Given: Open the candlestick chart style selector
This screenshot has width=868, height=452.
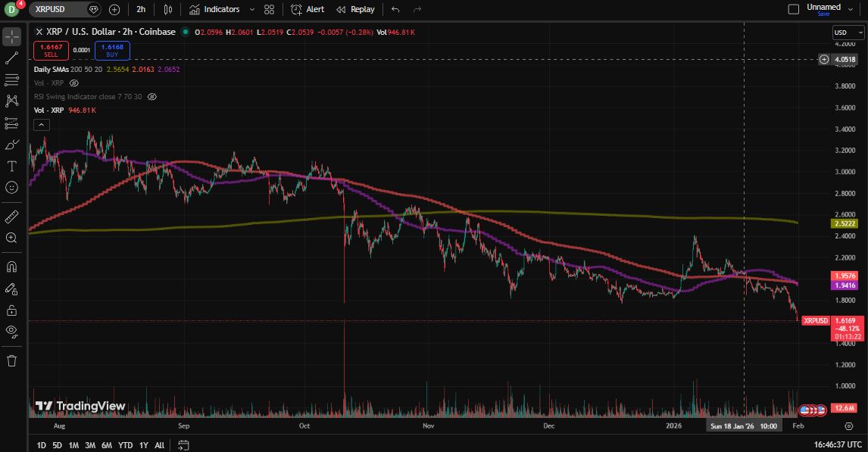Looking at the screenshot, I should pyautogui.click(x=167, y=9).
